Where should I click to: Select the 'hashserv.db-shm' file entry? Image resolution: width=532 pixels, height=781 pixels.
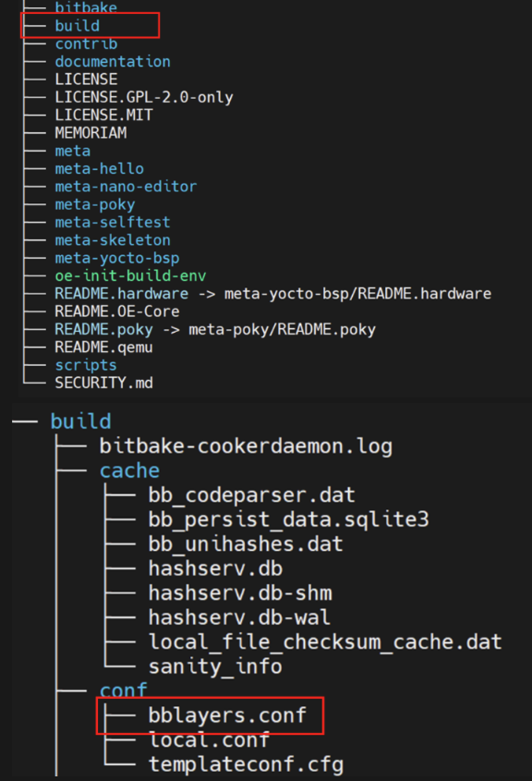(240, 592)
